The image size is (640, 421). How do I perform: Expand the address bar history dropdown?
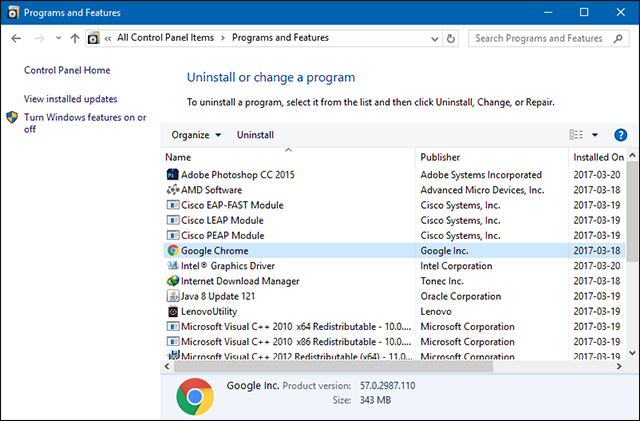tap(435, 39)
